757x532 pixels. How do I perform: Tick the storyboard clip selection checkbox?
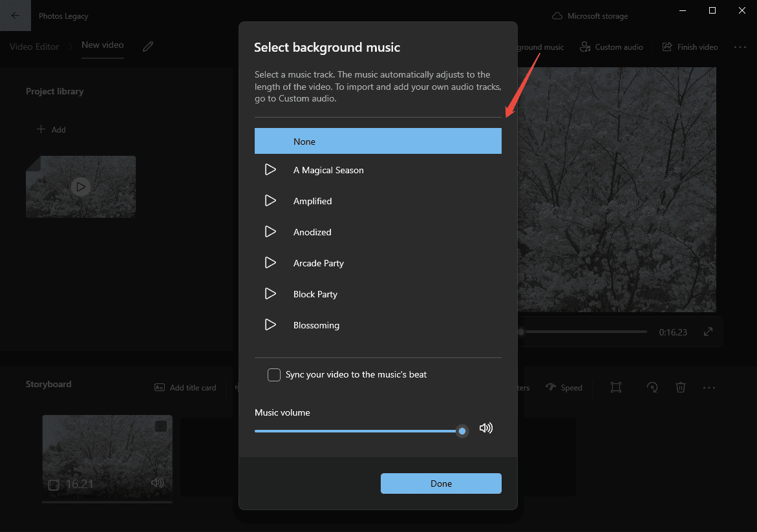pos(161,426)
